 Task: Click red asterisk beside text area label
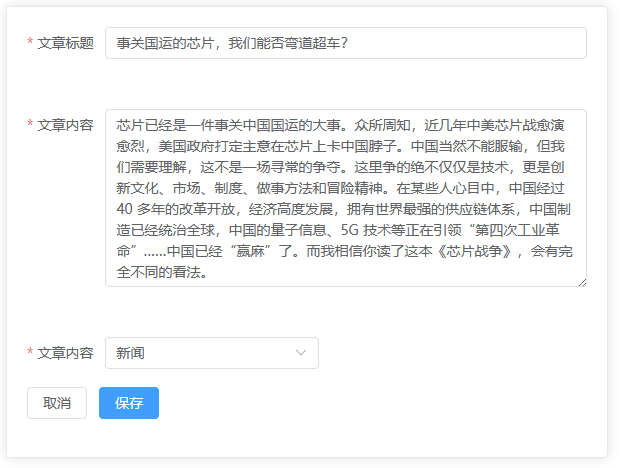click(30, 125)
